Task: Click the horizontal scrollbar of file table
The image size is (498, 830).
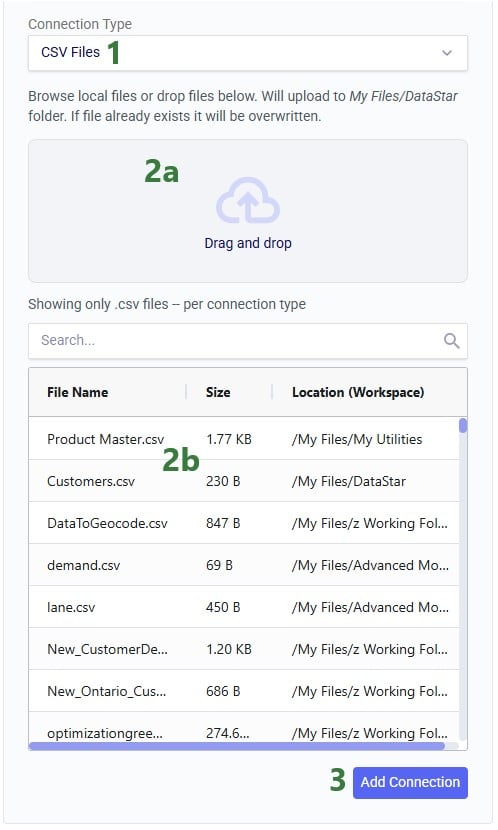Action: (237, 746)
